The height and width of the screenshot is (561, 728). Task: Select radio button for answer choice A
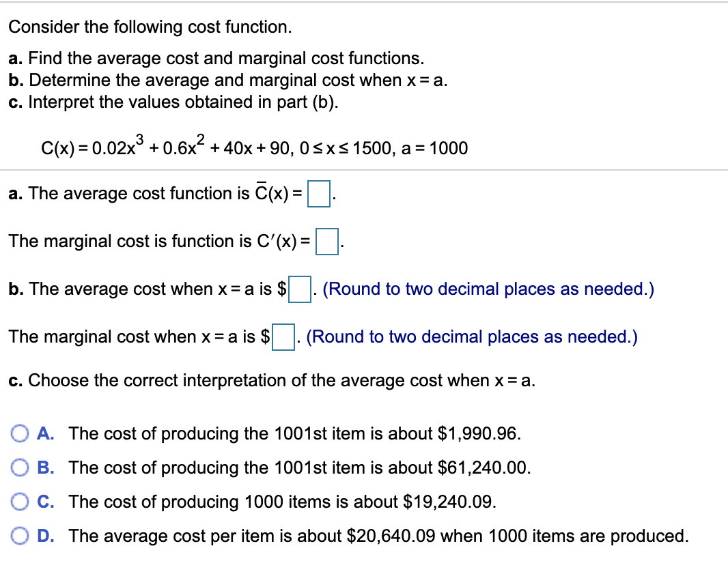coord(18,433)
